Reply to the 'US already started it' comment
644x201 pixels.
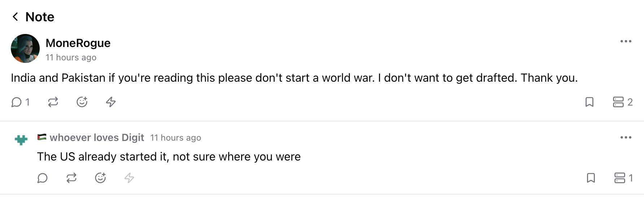click(x=43, y=178)
